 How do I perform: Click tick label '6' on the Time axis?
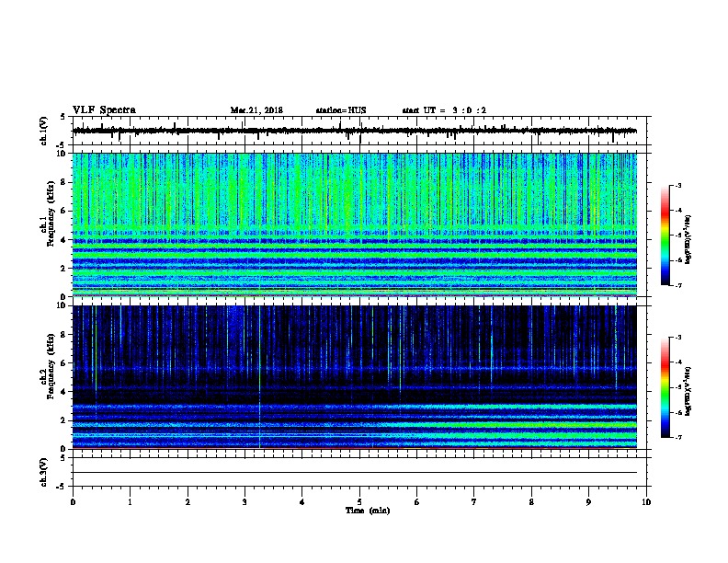point(417,502)
